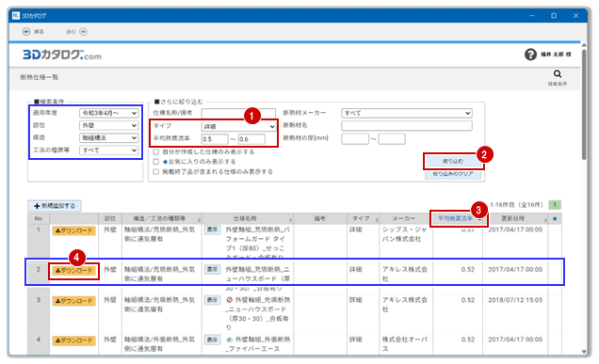Image resolution: width=599 pixels, height=364 pixels.
Task: Click the 断熱材の厚 maximum input field
Action: click(392, 139)
